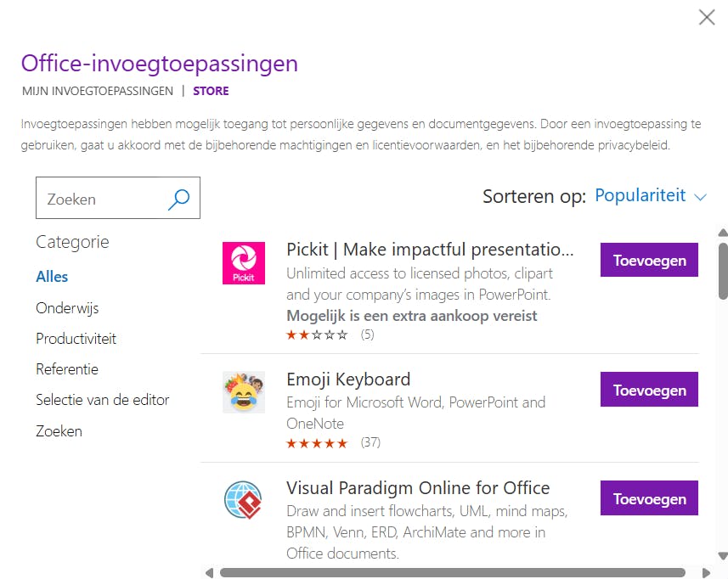Click the Pickit star rating
The image size is (728, 579).
click(317, 335)
